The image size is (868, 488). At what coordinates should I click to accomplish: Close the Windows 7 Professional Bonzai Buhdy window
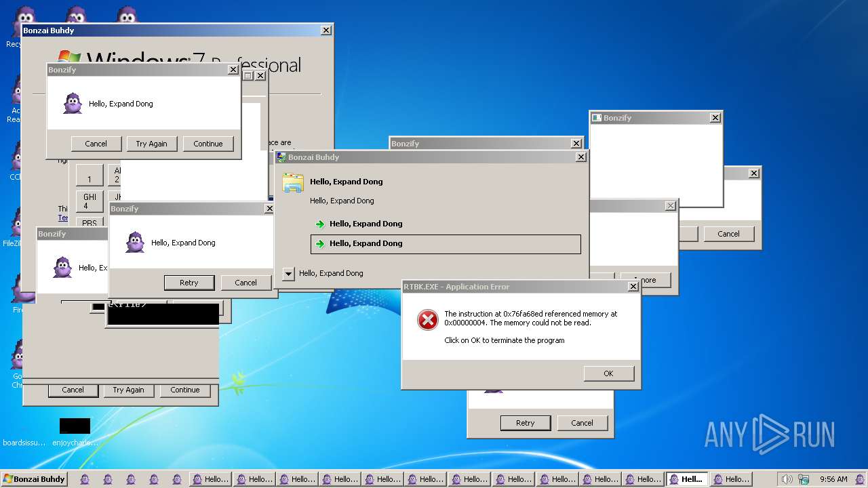326,30
